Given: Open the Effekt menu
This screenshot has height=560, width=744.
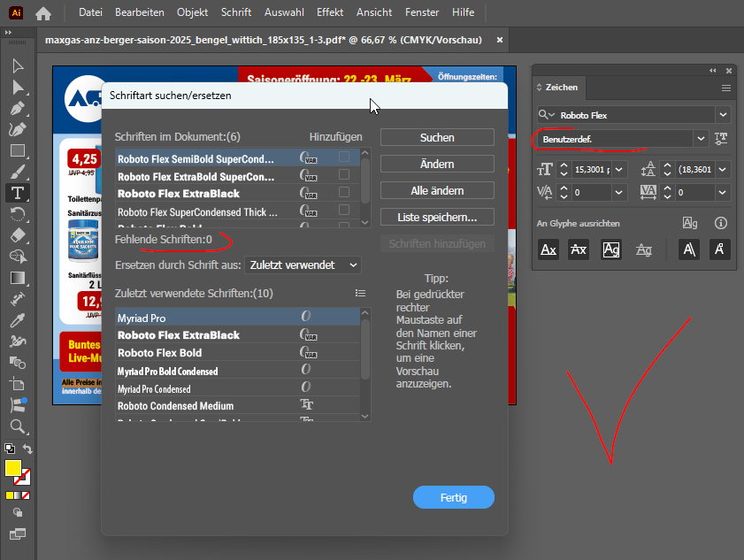Looking at the screenshot, I should click(330, 12).
